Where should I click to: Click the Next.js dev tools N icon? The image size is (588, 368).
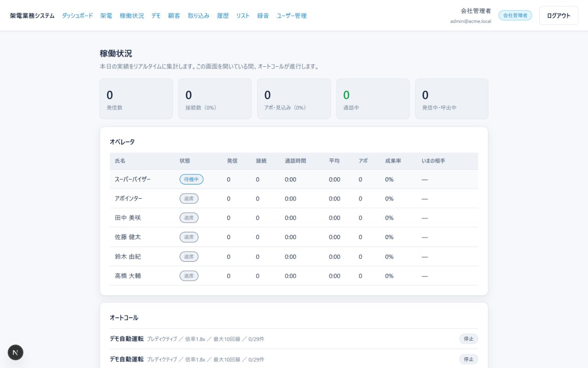[16, 352]
